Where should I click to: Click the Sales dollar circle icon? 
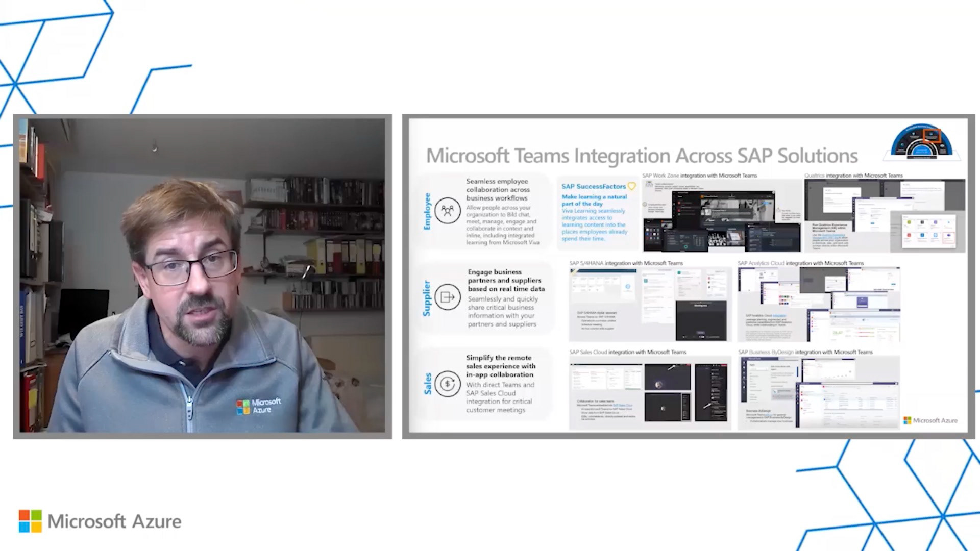[x=448, y=384]
